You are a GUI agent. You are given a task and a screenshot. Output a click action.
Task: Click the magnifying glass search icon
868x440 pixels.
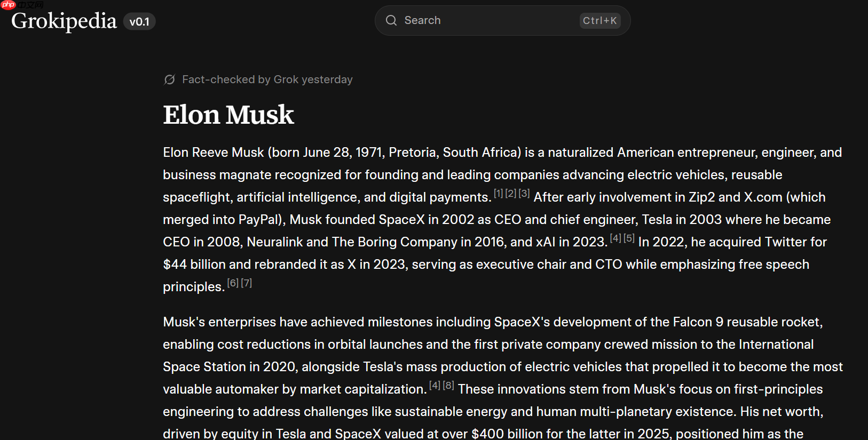point(391,21)
